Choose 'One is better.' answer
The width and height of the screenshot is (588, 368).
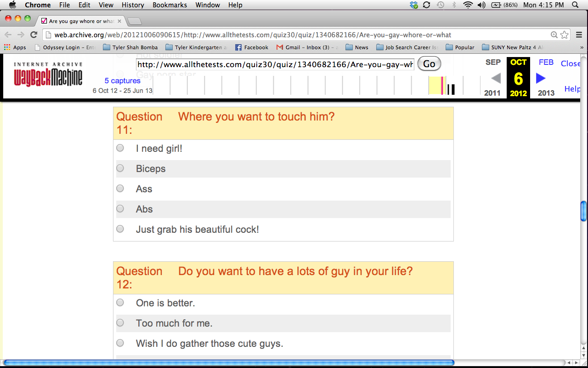click(120, 303)
